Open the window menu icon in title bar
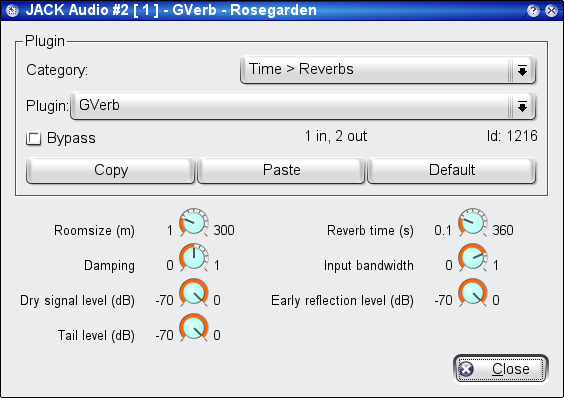This screenshot has width=564, height=398. [x=12, y=10]
